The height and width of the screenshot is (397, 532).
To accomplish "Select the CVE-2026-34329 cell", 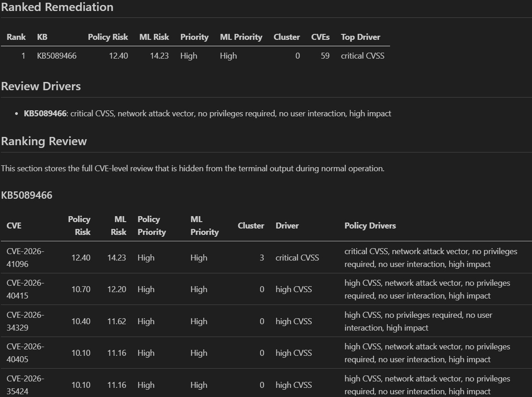I will coord(26,321).
